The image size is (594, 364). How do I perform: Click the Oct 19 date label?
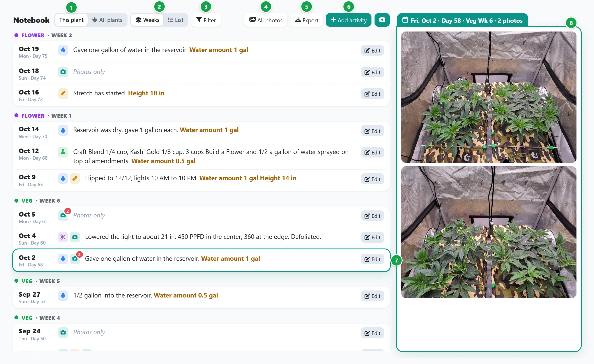(29, 49)
